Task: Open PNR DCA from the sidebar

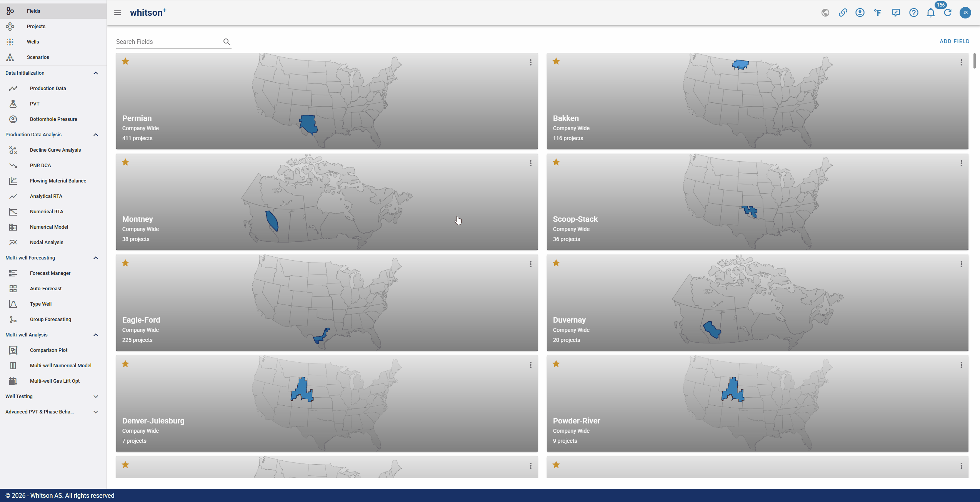Action: [x=53, y=165]
